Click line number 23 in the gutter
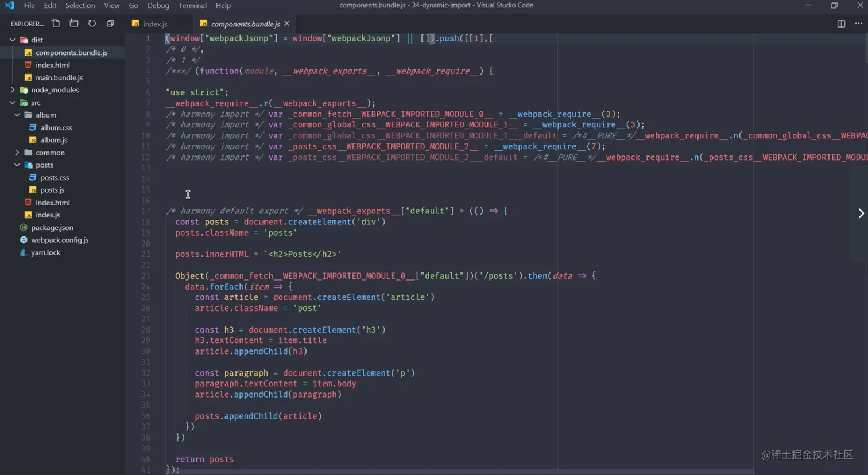868x475 pixels. [146, 276]
